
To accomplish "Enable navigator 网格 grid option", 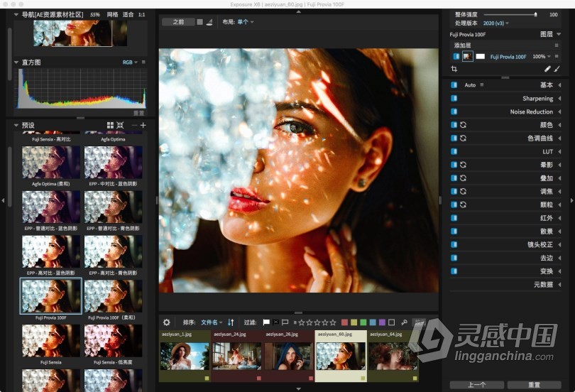I will click(x=113, y=15).
